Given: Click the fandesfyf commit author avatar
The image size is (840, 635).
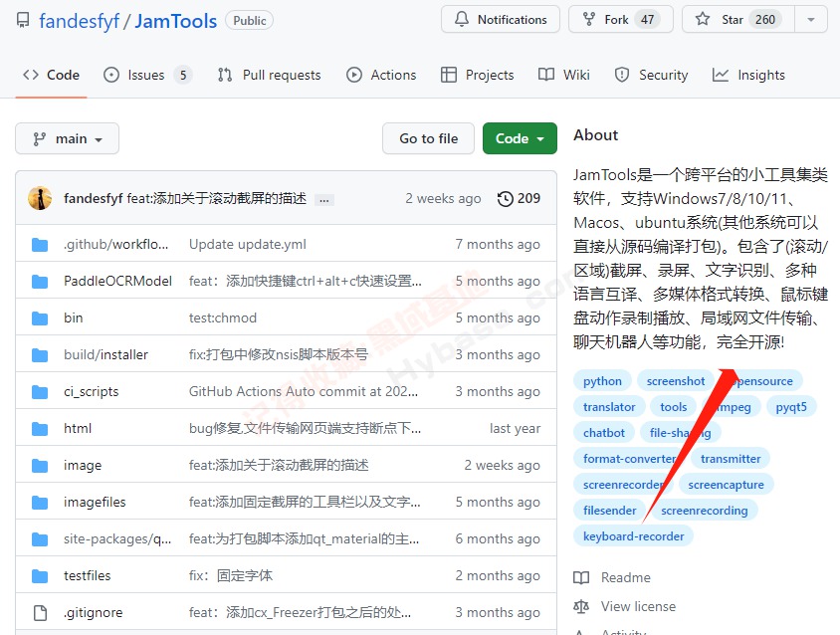Looking at the screenshot, I should pyautogui.click(x=40, y=198).
